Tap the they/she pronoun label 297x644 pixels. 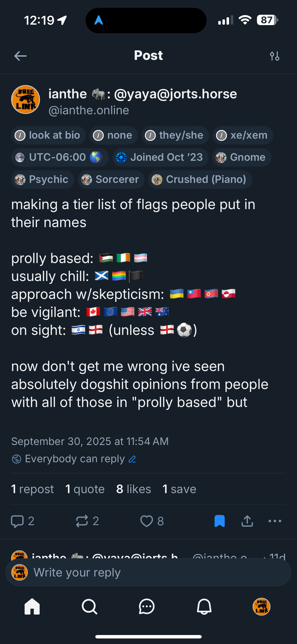coord(175,135)
